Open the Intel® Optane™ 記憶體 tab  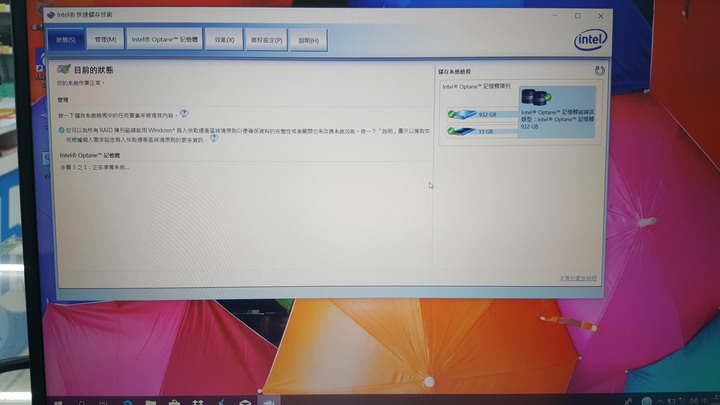pos(164,39)
